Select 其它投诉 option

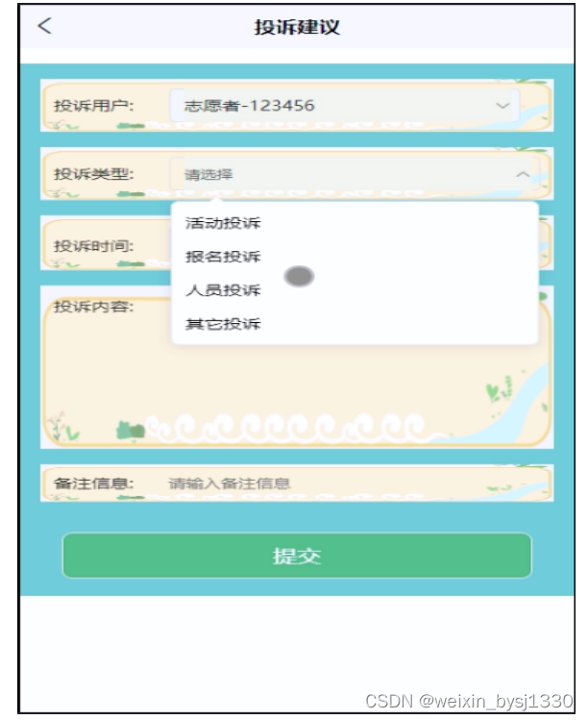tap(223, 324)
